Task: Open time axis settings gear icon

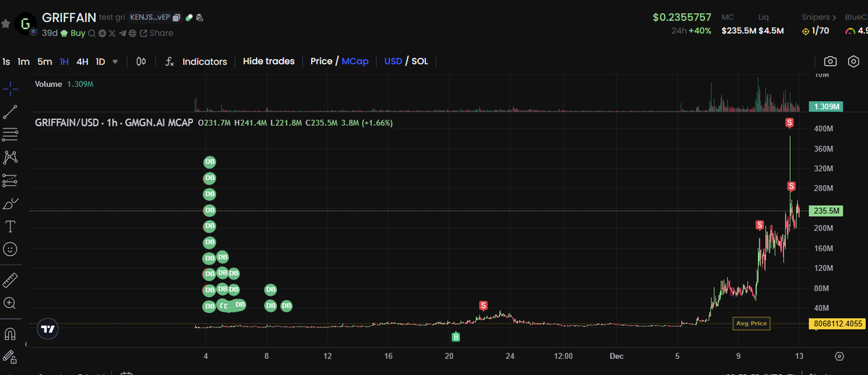Action: pos(839,356)
